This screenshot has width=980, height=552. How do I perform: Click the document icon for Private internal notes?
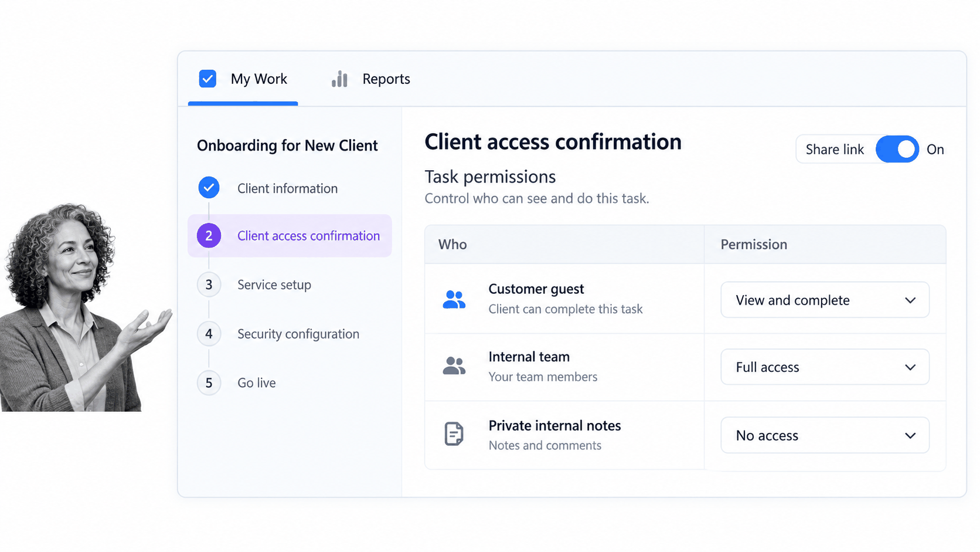pyautogui.click(x=454, y=434)
